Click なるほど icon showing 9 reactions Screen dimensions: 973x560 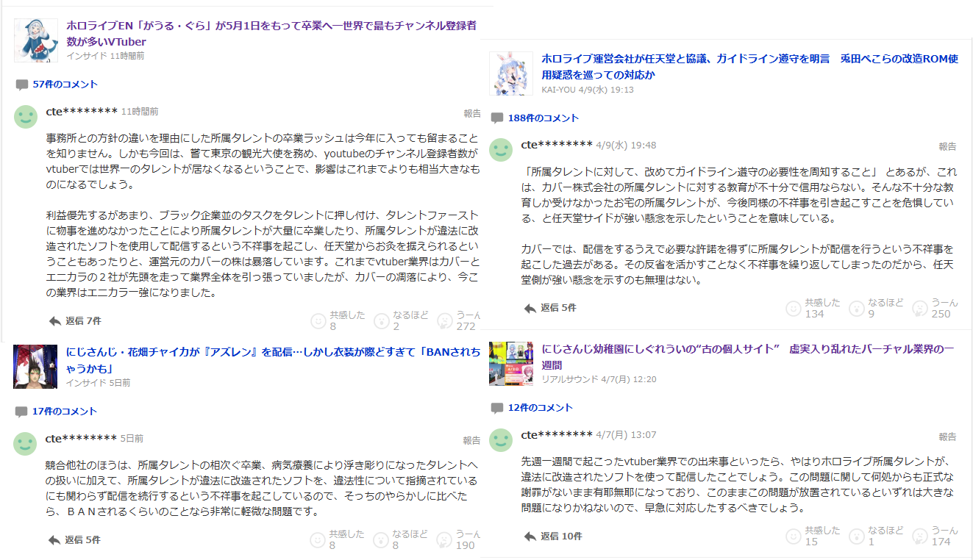click(x=857, y=309)
